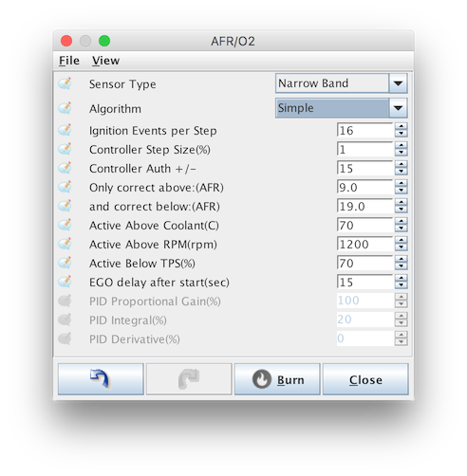Screen dimensions: 467x476
Task: Open the Algorithm dropdown arrow
Action: tap(398, 108)
